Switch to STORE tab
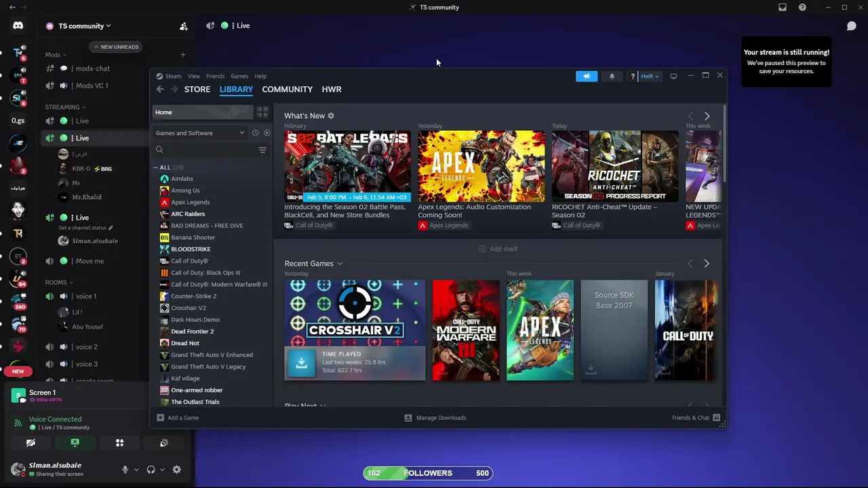The image size is (868, 488). point(197,89)
